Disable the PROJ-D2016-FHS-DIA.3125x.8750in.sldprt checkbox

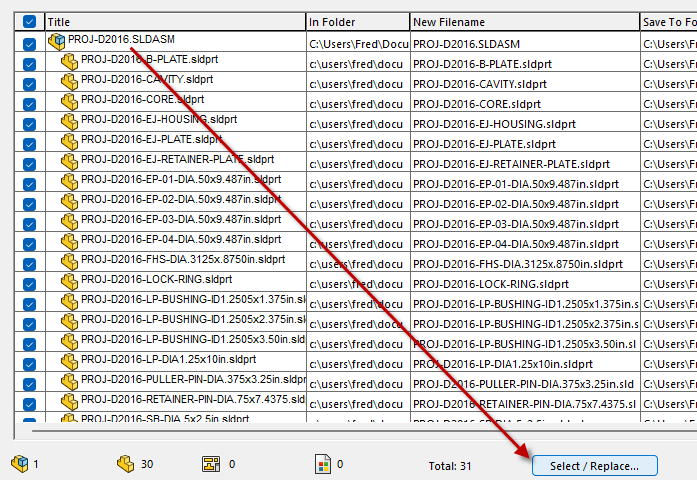pos(29,264)
